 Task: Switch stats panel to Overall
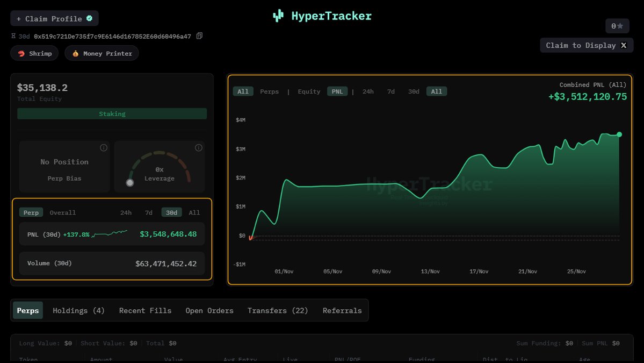point(63,212)
